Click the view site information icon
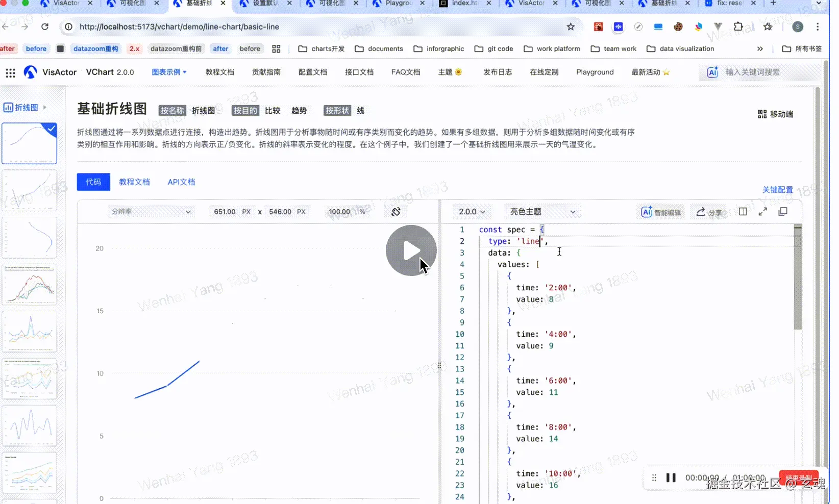 (69, 27)
